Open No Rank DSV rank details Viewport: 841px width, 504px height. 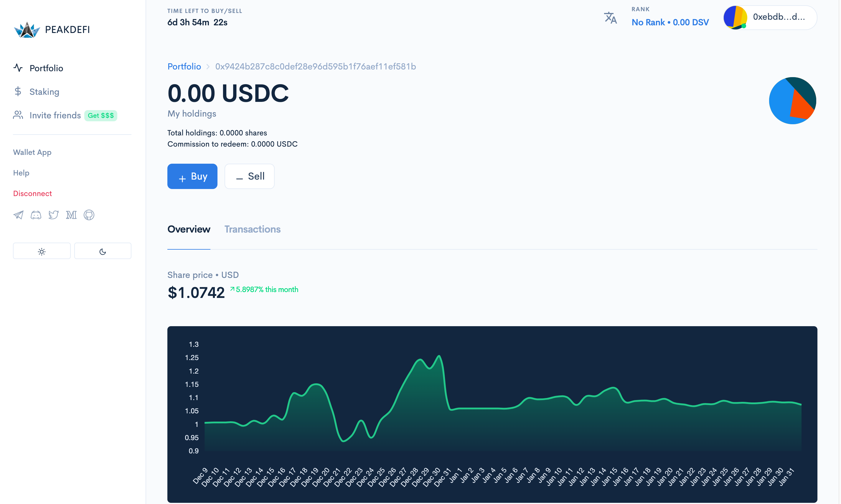(x=670, y=22)
